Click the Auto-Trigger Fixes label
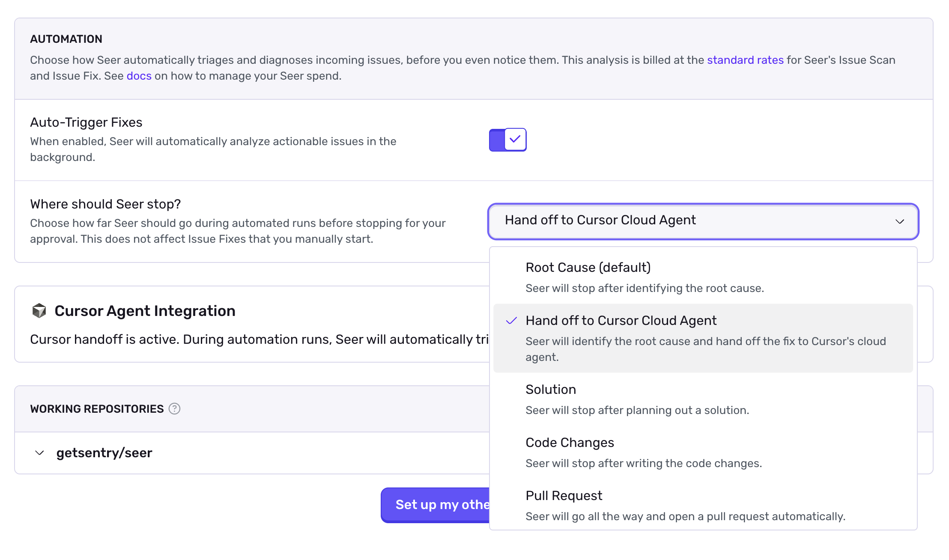Viewport: 949px width, 560px height. tap(86, 122)
